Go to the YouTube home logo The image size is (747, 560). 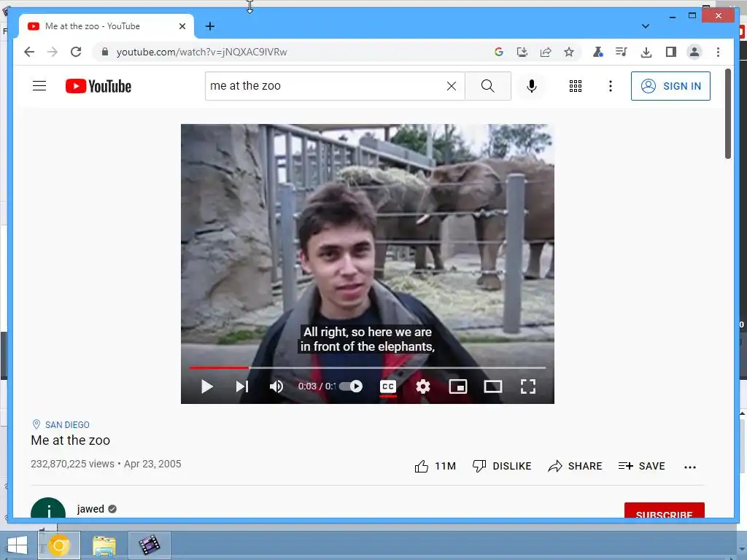98,86
